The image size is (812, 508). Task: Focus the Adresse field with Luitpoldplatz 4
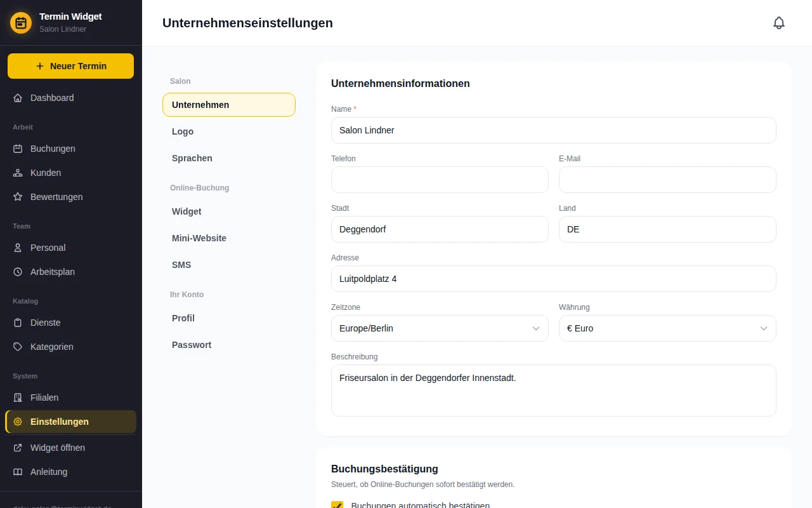[x=554, y=279]
